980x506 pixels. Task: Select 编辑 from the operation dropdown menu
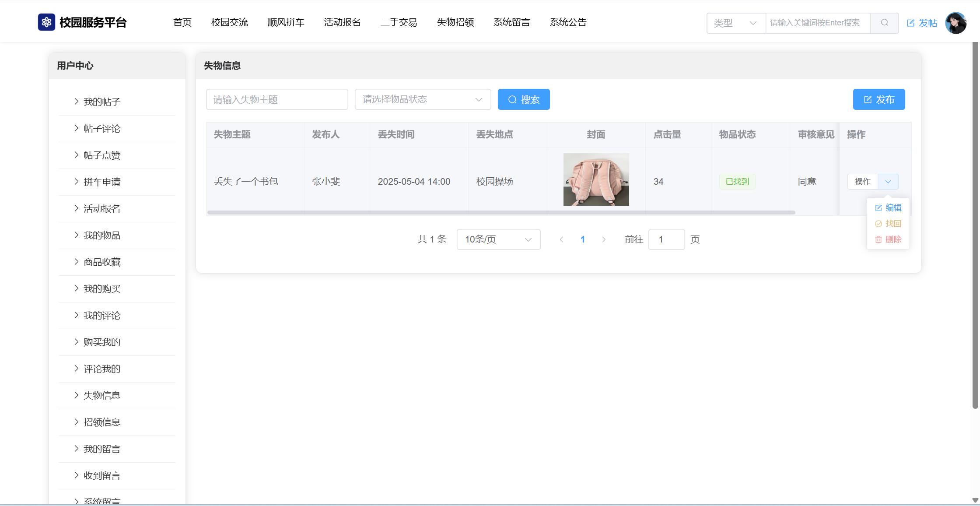pyautogui.click(x=888, y=208)
